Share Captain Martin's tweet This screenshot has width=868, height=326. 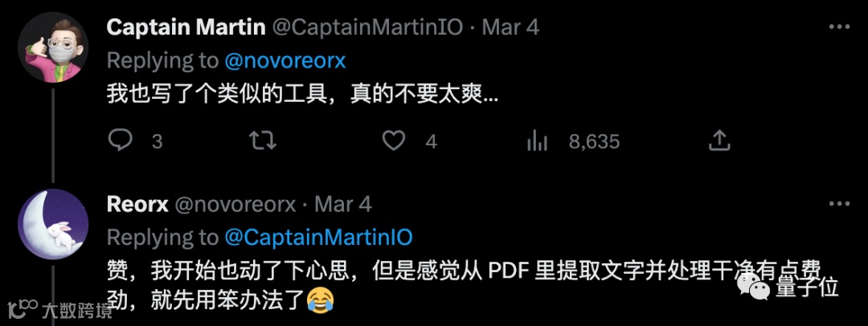click(x=719, y=141)
